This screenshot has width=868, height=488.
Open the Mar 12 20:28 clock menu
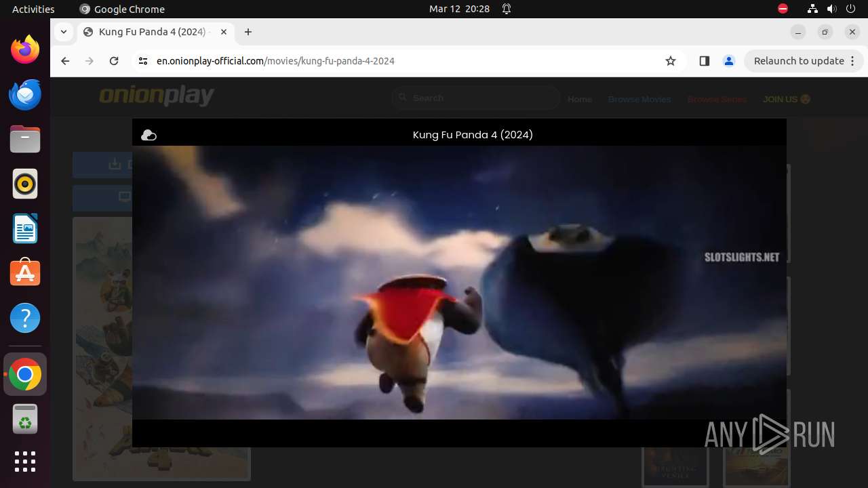459,9
